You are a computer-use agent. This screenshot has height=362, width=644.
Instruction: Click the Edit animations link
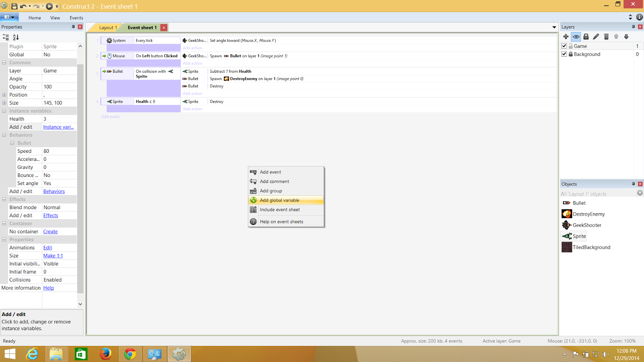47,248
